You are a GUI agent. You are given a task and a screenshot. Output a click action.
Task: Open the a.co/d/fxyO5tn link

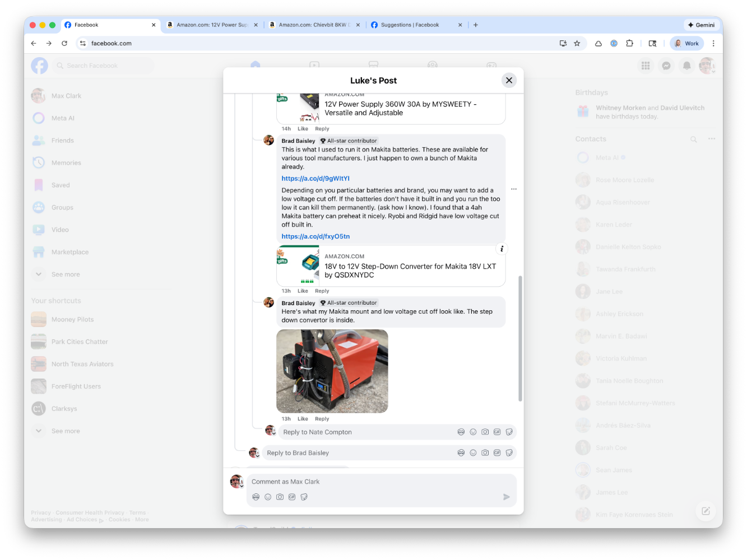click(315, 236)
